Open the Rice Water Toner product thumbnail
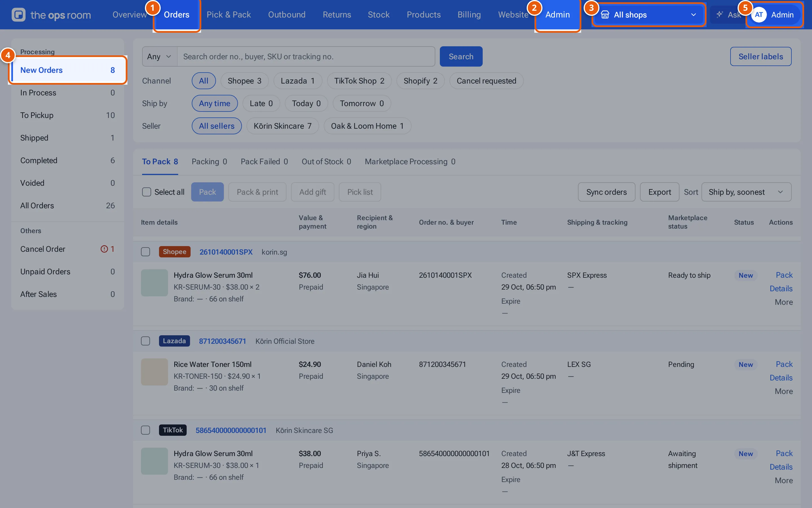The height and width of the screenshot is (508, 812). tap(154, 372)
